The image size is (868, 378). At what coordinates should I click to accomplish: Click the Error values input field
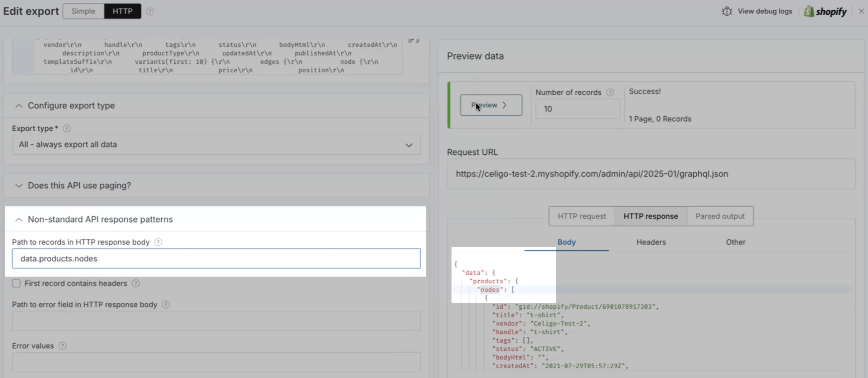click(x=216, y=362)
